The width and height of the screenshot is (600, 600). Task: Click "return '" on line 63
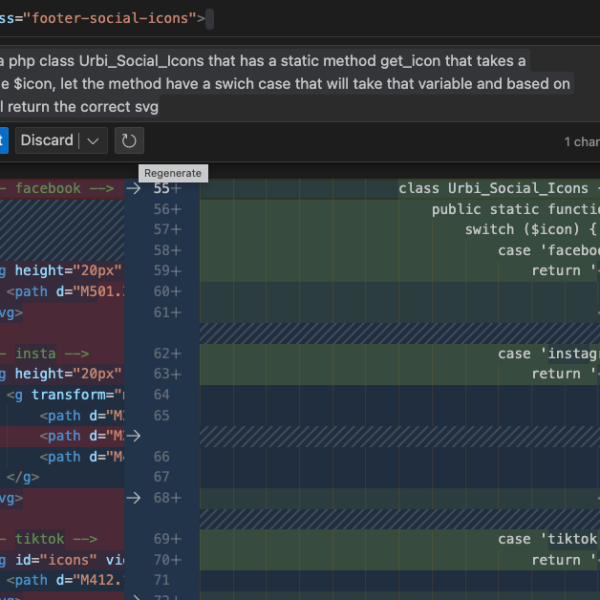(564, 373)
